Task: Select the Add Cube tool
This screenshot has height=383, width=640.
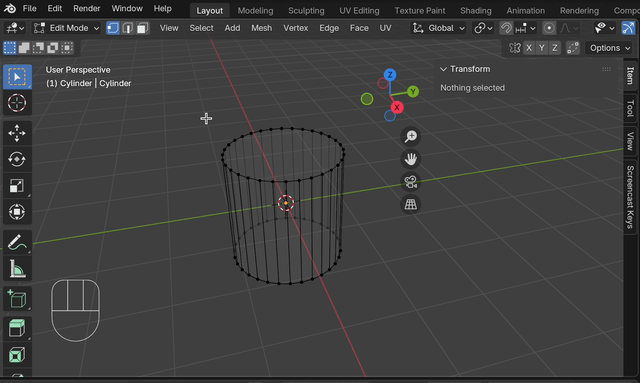Action: (x=17, y=299)
